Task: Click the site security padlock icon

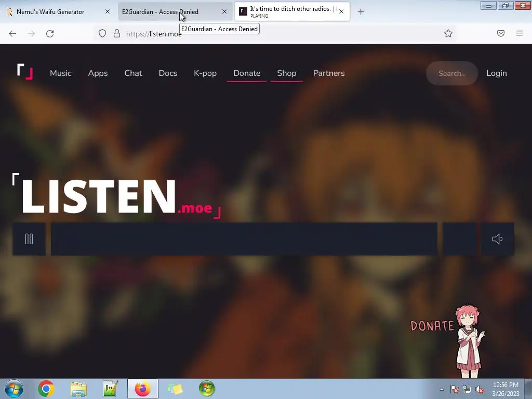Action: coord(117,33)
